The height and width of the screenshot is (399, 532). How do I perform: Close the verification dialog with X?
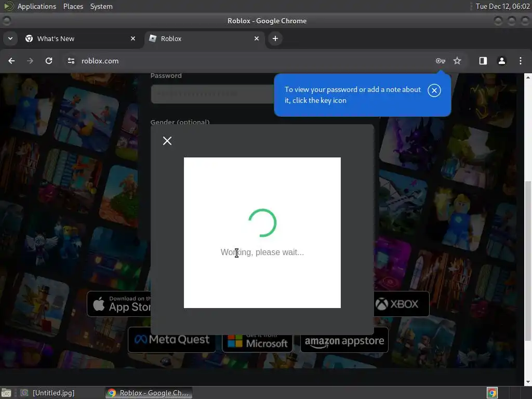(x=167, y=140)
